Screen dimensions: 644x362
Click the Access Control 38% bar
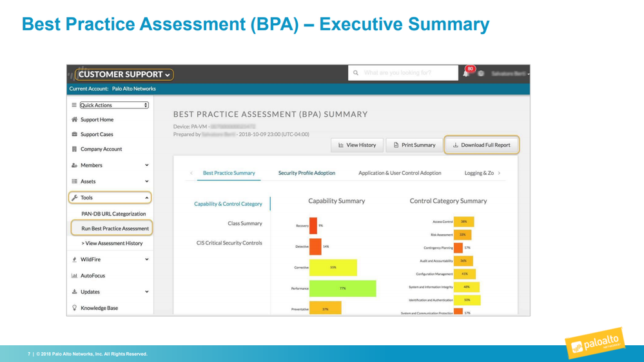point(463,222)
